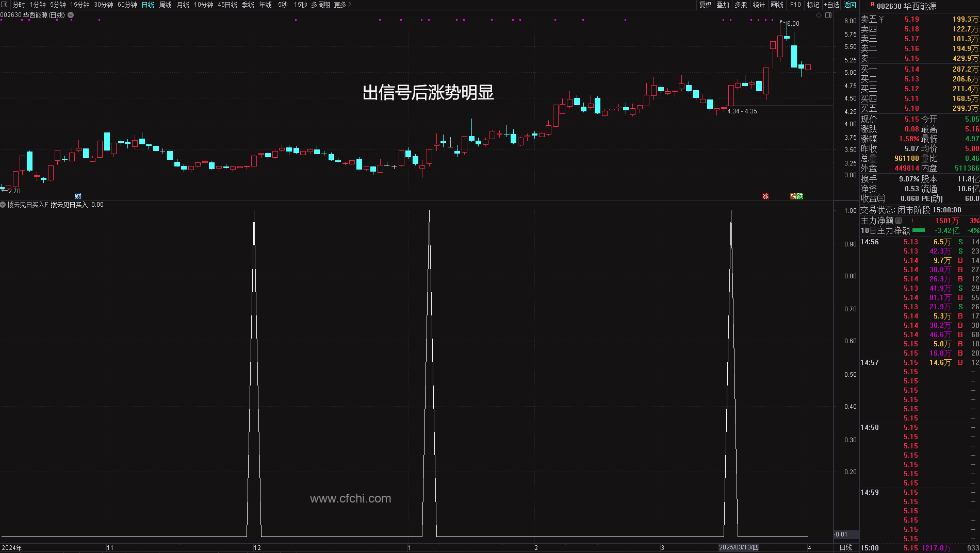
Task: Click the 14:56 first trade tick row
Action: [x=920, y=242]
